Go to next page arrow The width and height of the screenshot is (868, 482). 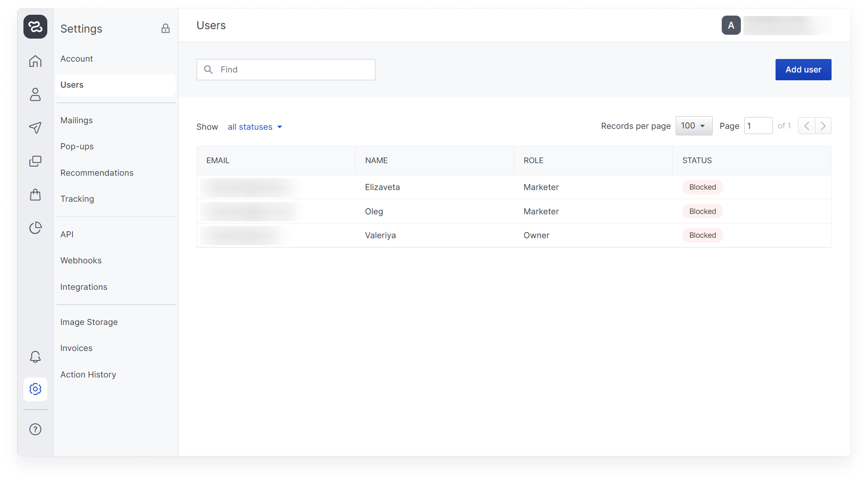[823, 126]
